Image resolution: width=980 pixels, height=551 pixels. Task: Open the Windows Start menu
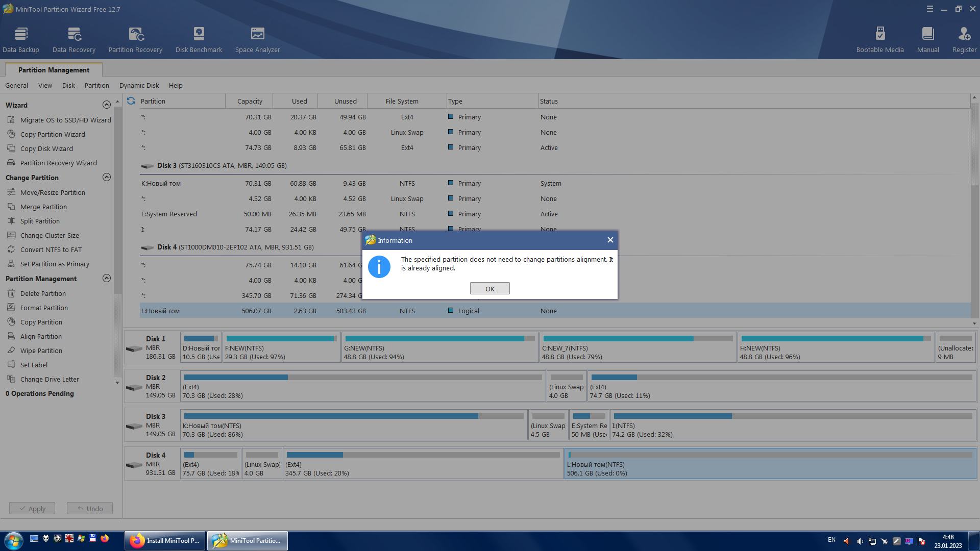(13, 540)
